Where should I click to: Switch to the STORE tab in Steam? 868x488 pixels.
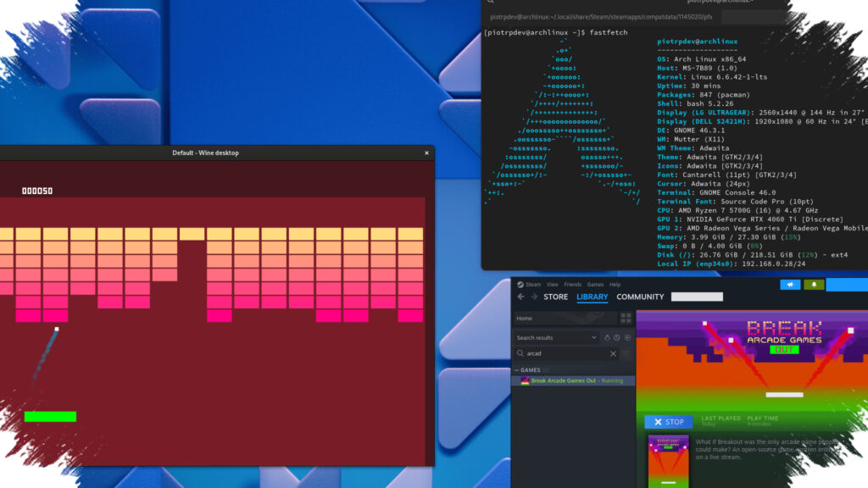point(555,297)
